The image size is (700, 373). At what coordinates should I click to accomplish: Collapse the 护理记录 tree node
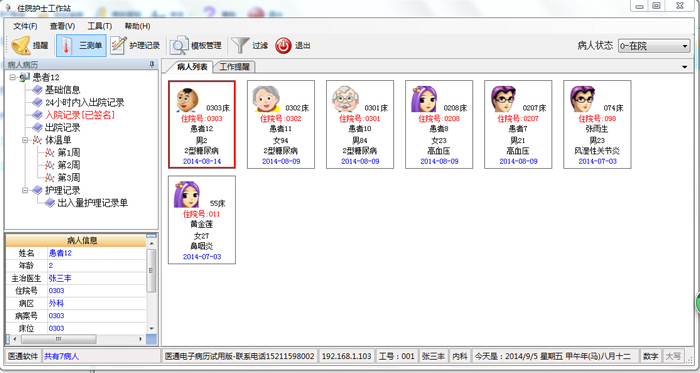coord(25,191)
